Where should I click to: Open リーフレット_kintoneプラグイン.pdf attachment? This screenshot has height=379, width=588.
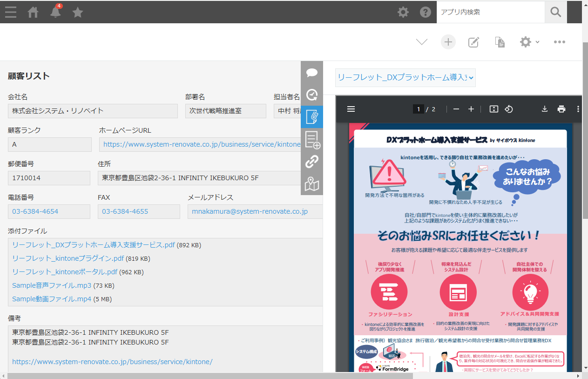[68, 258]
